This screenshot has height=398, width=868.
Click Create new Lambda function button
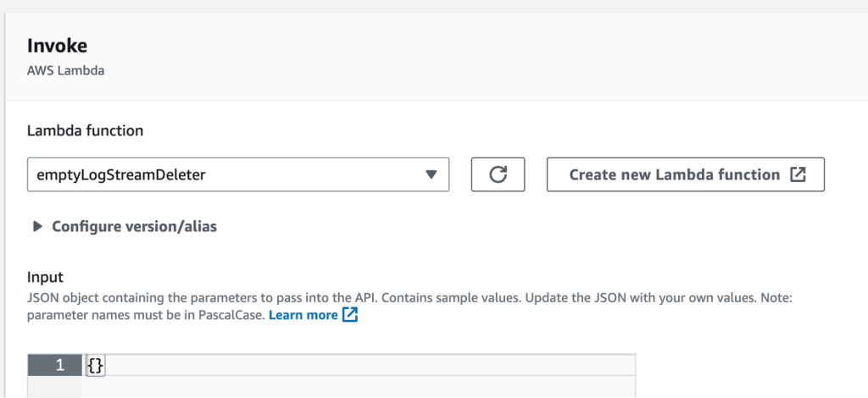tap(685, 174)
